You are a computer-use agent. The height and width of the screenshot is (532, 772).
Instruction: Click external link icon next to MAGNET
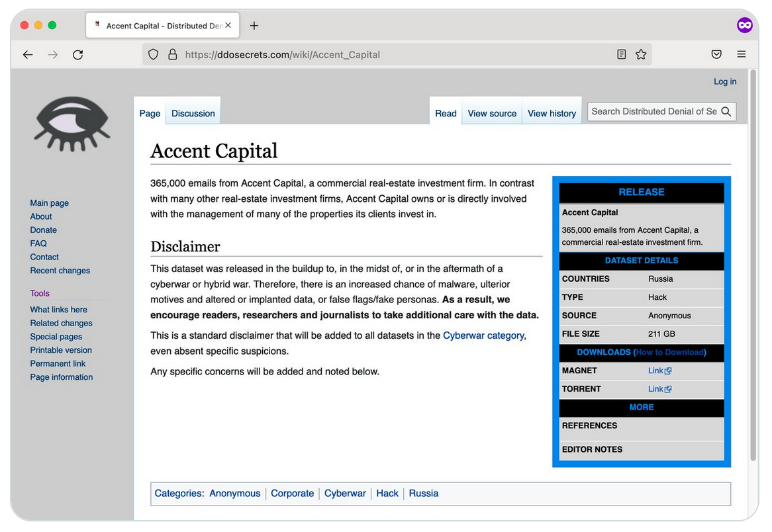coord(668,371)
